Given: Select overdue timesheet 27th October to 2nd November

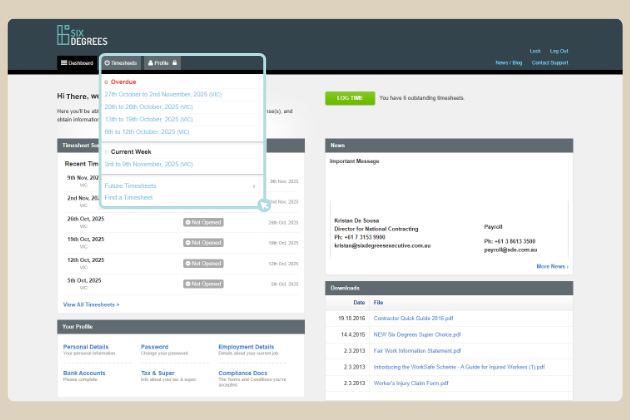Looking at the screenshot, I should [163, 94].
